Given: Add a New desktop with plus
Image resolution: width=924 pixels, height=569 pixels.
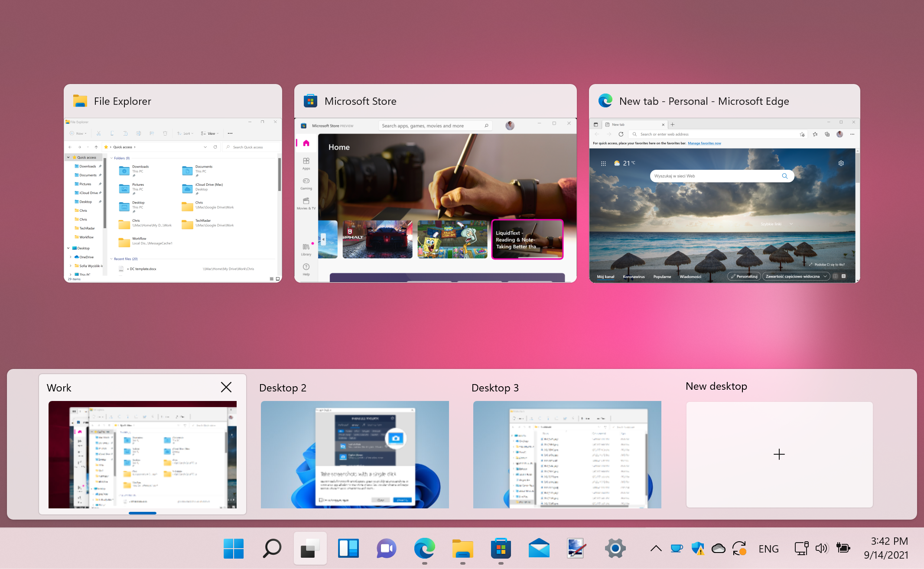Looking at the screenshot, I should point(779,454).
